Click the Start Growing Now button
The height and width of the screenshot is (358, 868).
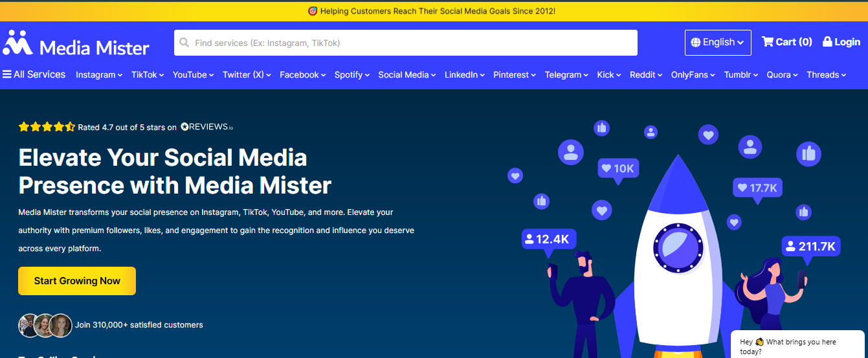point(77,281)
